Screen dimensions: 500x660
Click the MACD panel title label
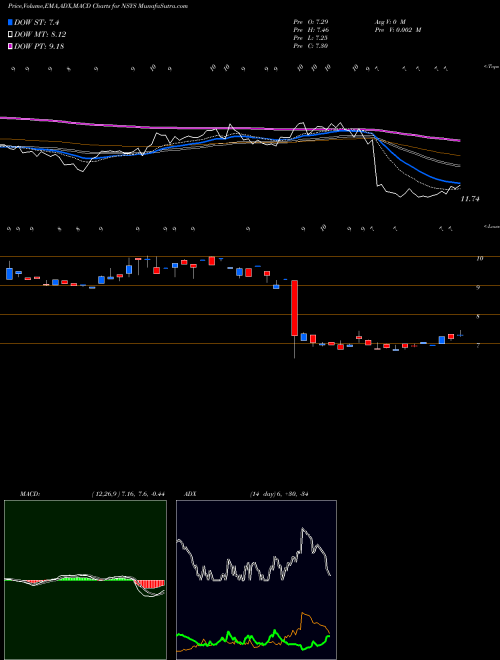[x=30, y=494]
